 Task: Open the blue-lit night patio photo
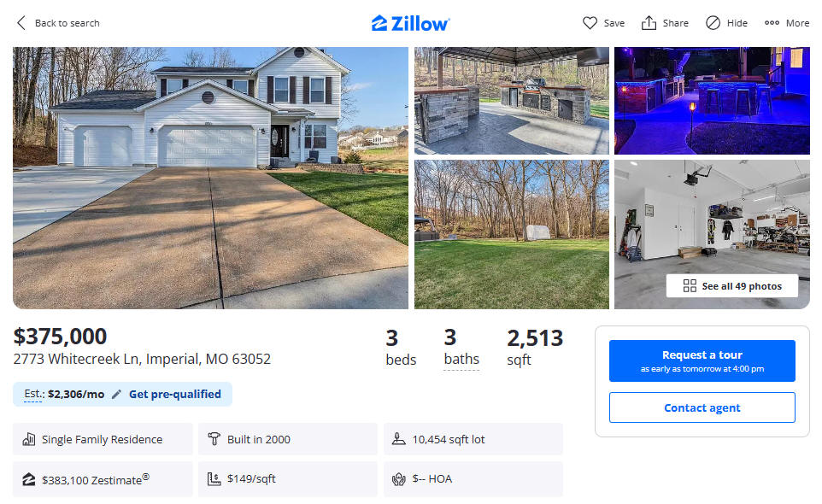click(x=712, y=101)
